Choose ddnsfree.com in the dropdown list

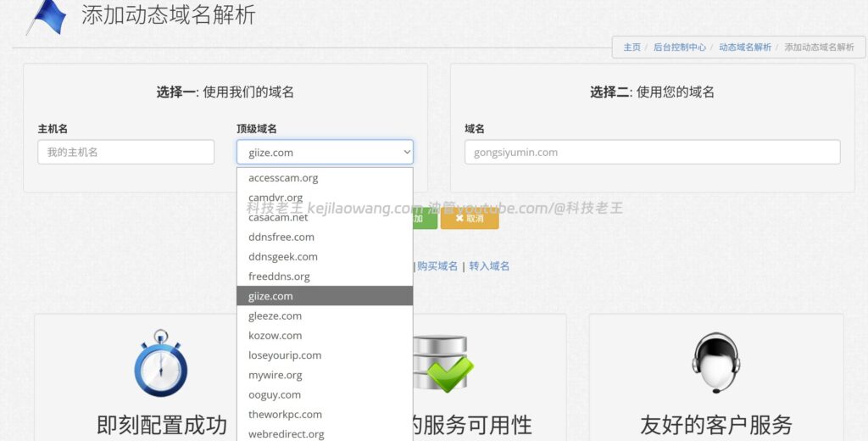click(x=325, y=237)
